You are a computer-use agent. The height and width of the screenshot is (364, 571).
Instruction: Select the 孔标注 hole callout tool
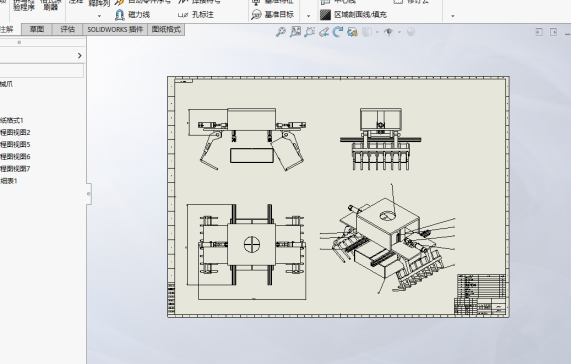point(196,15)
